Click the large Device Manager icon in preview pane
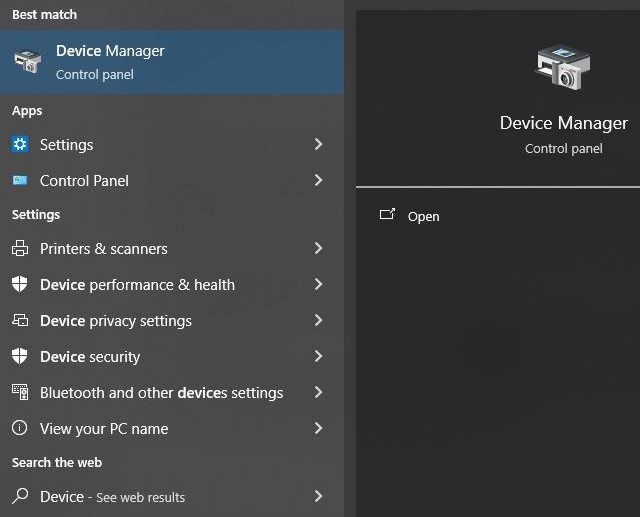 pyautogui.click(x=563, y=67)
